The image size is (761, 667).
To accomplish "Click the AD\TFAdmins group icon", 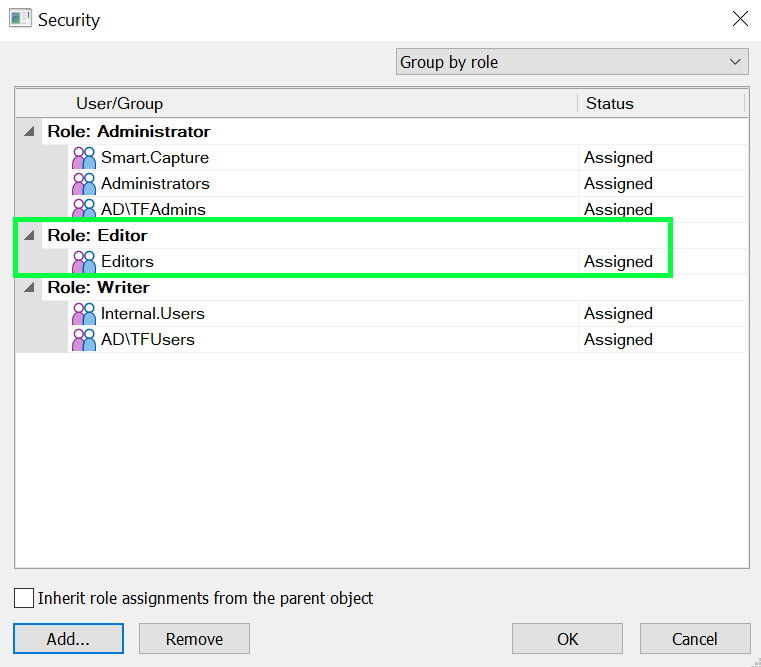I will pyautogui.click(x=84, y=209).
